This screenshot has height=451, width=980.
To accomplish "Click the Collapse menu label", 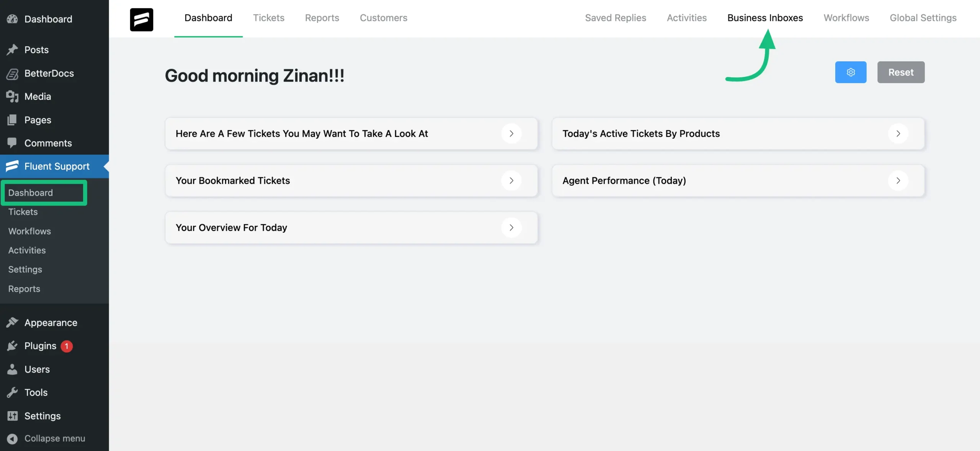I will tap(55, 438).
